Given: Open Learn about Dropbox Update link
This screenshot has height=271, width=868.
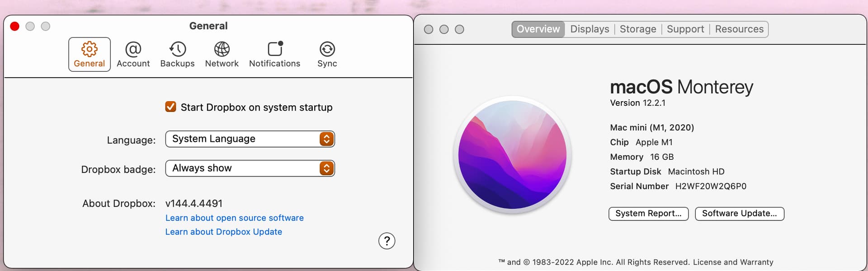Looking at the screenshot, I should [223, 232].
